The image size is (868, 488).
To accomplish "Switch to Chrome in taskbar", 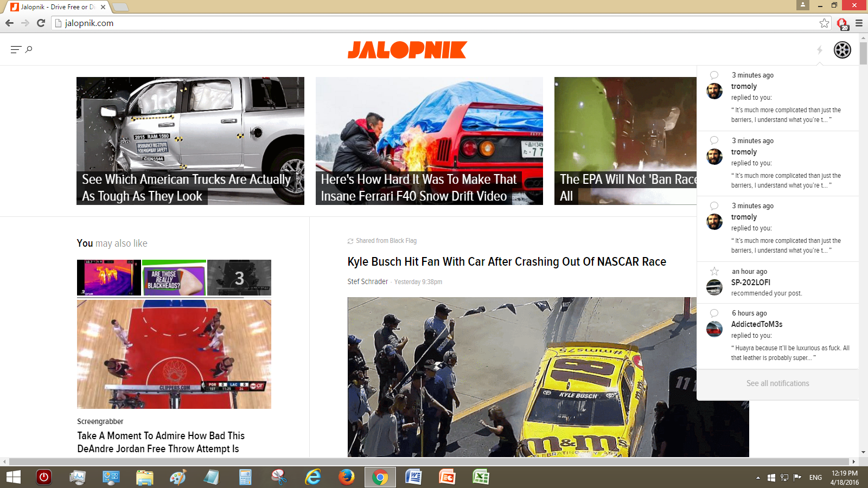I will coord(380,477).
